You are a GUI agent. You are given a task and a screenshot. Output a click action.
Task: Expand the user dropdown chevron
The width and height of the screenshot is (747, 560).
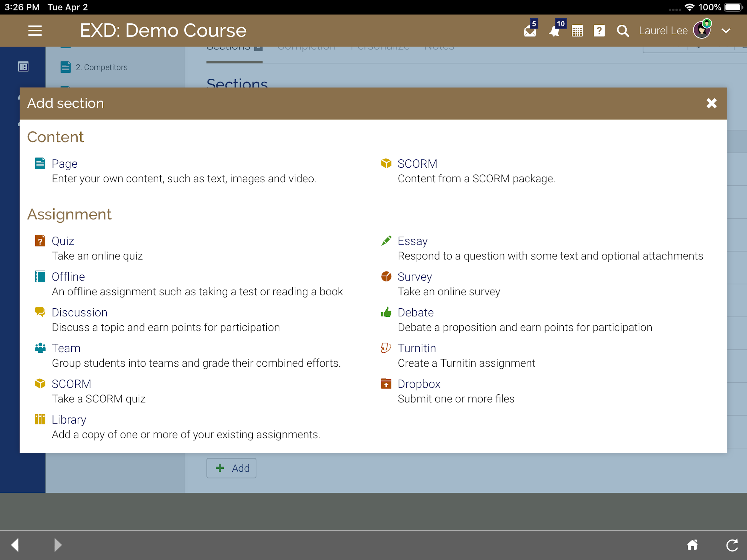pos(726,31)
